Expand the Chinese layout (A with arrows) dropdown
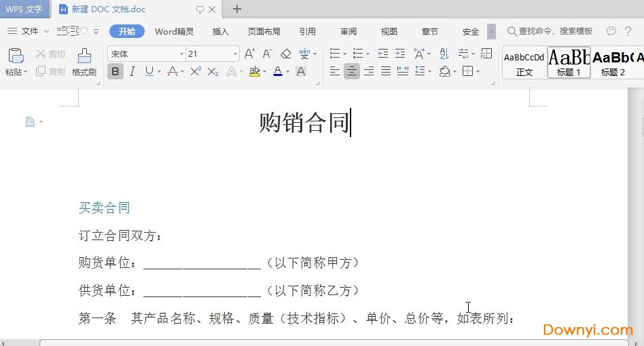Image resolution: width=644 pixels, height=346 pixels. (429, 54)
